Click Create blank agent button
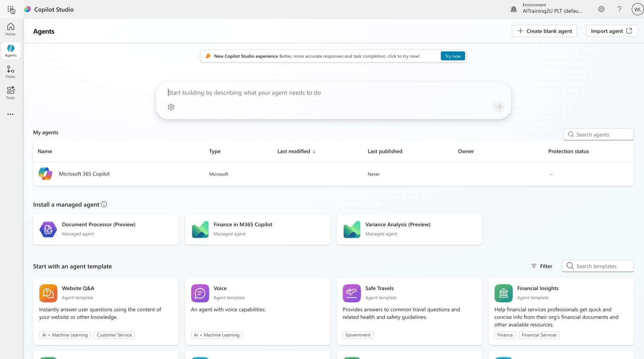This screenshot has width=644, height=359. pos(544,31)
